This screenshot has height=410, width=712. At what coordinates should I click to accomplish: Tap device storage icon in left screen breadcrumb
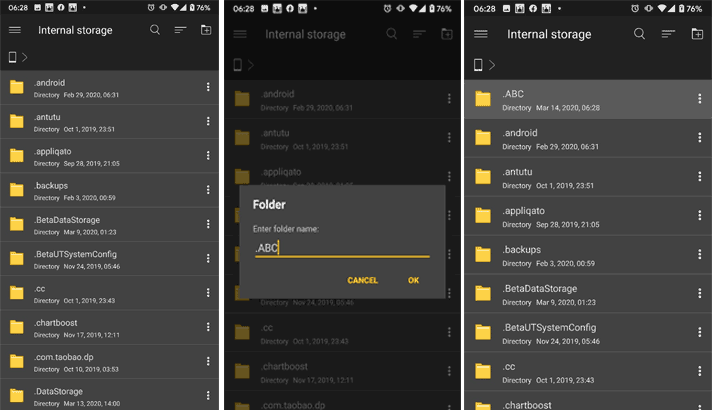click(x=13, y=57)
